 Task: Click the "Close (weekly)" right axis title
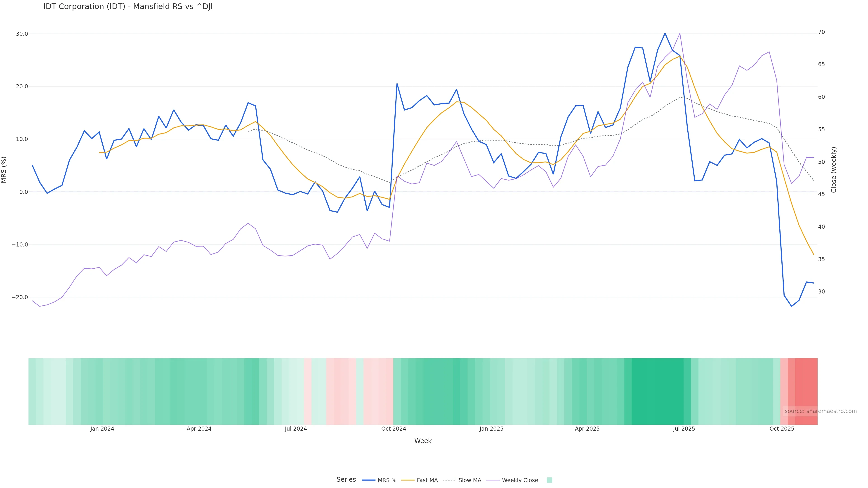pyautogui.click(x=834, y=170)
